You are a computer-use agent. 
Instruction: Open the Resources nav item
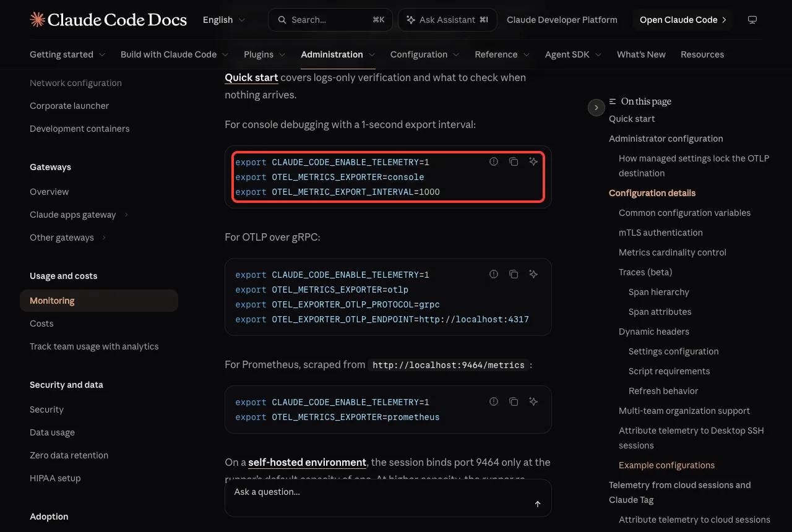pos(702,54)
